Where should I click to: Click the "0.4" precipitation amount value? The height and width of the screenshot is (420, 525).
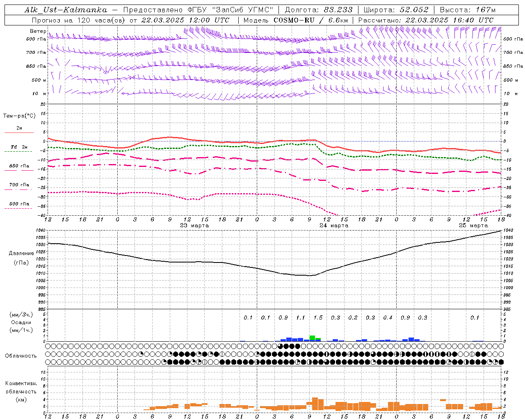click(388, 317)
